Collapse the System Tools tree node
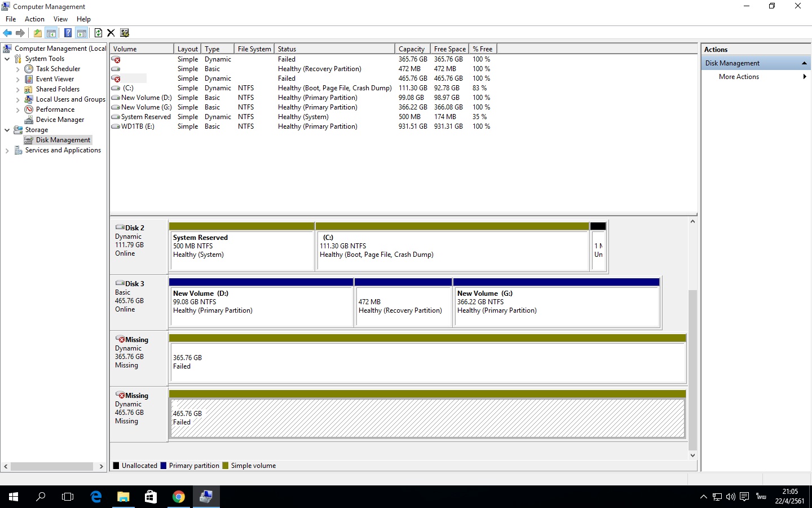The height and width of the screenshot is (508, 812). pyautogui.click(x=7, y=59)
